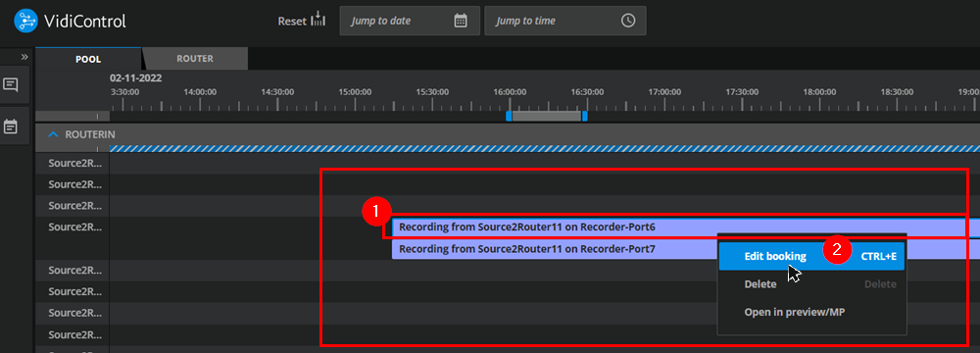
Task: Switch to the POOL tab
Action: click(x=88, y=59)
